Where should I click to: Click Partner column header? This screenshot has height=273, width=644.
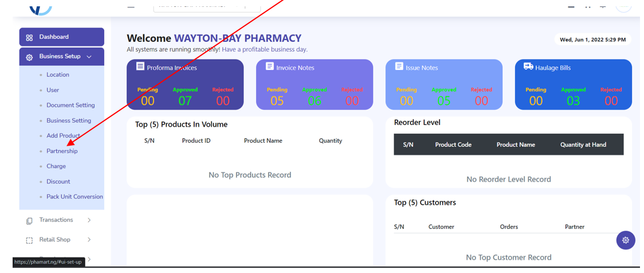point(575,227)
